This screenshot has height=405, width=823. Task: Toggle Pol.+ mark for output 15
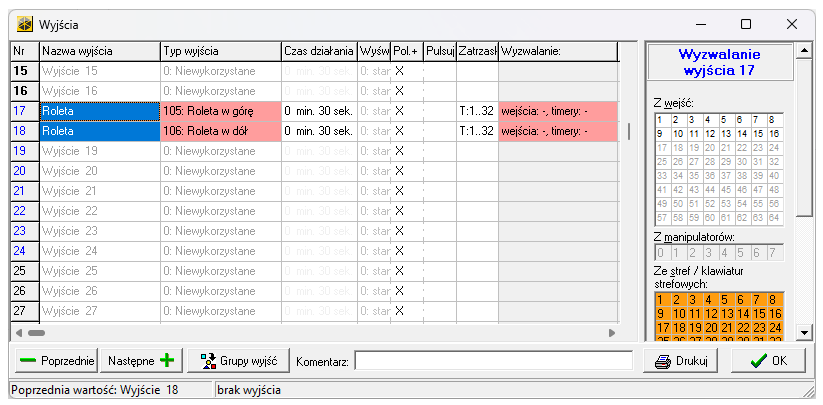pos(399,71)
